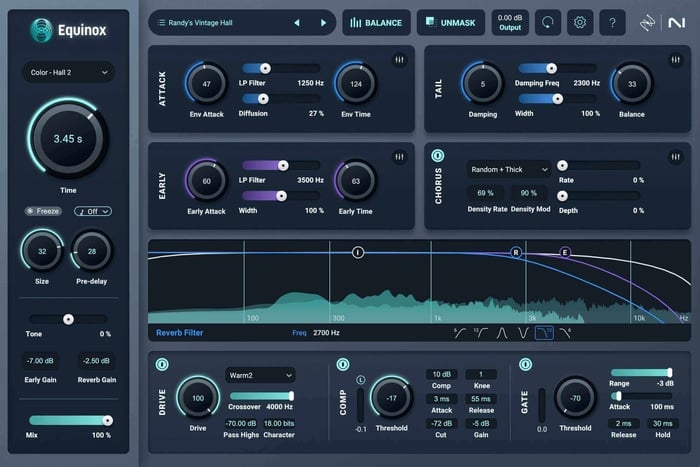Open the Random + Thick chorus dropdown
Image resolution: width=700 pixels, height=467 pixels.
point(508,170)
